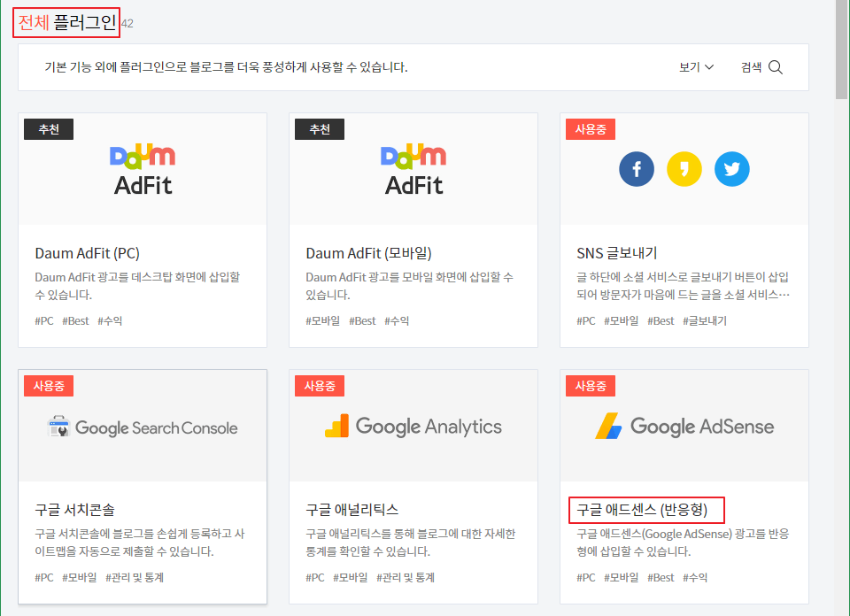Screen dimensions: 850x616
Task: Click #Best tag under SNS 글보내기
Action: 661,320
